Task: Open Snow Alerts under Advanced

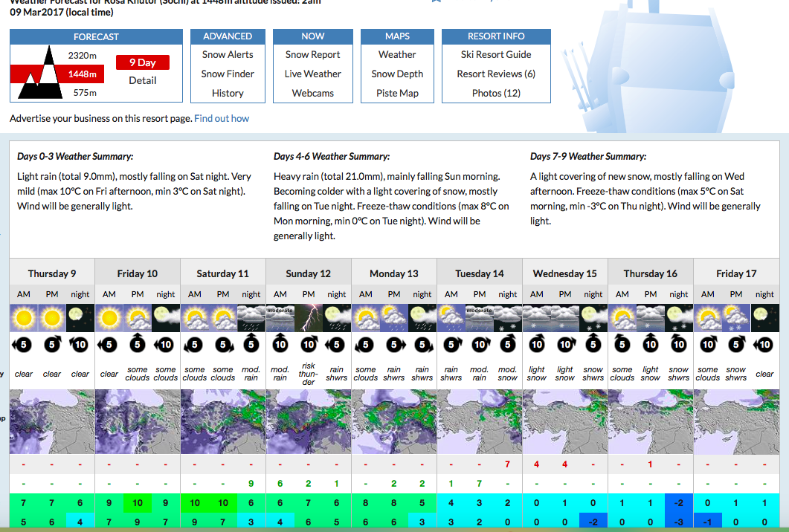Action: point(228,54)
